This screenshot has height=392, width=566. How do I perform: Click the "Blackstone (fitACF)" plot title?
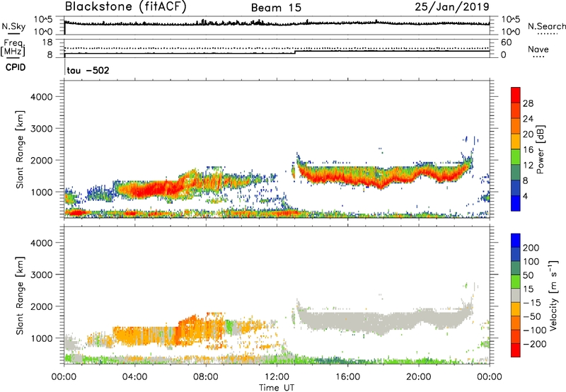[x=126, y=6]
